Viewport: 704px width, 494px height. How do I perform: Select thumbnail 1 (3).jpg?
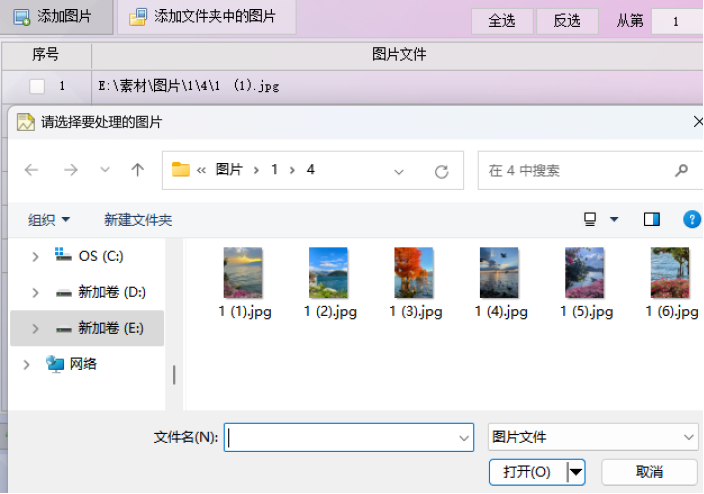[x=415, y=282]
